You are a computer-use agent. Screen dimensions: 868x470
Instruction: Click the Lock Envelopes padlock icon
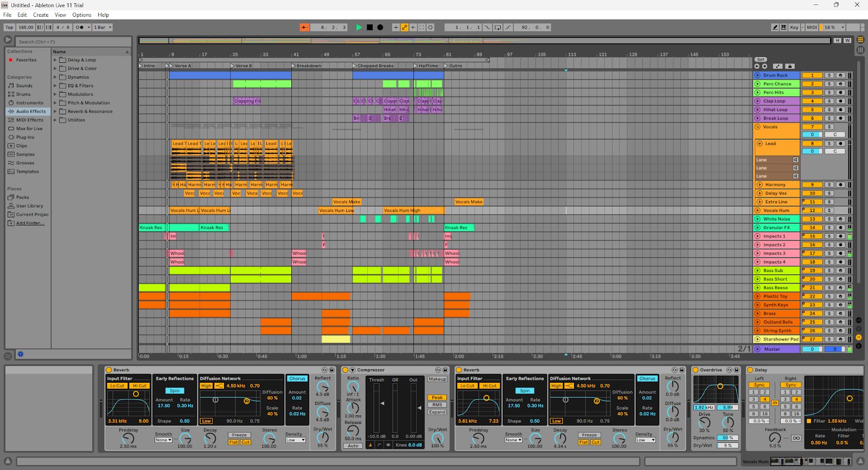click(x=790, y=66)
